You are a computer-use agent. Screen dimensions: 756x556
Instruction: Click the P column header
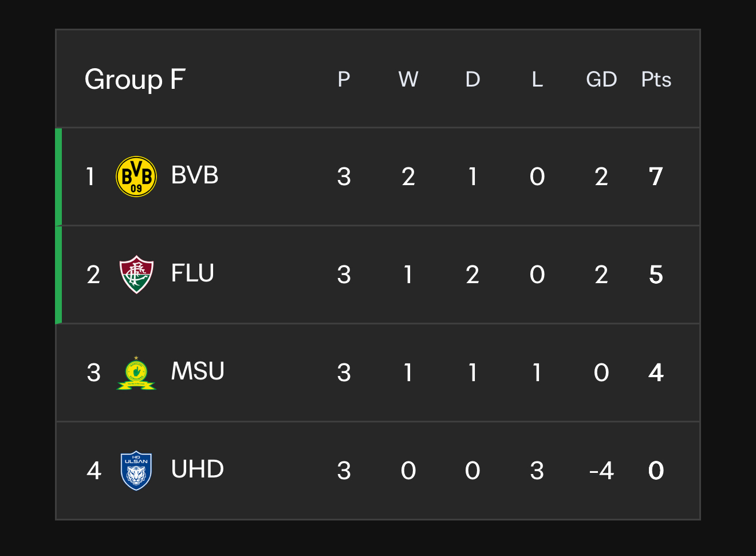[x=344, y=80]
